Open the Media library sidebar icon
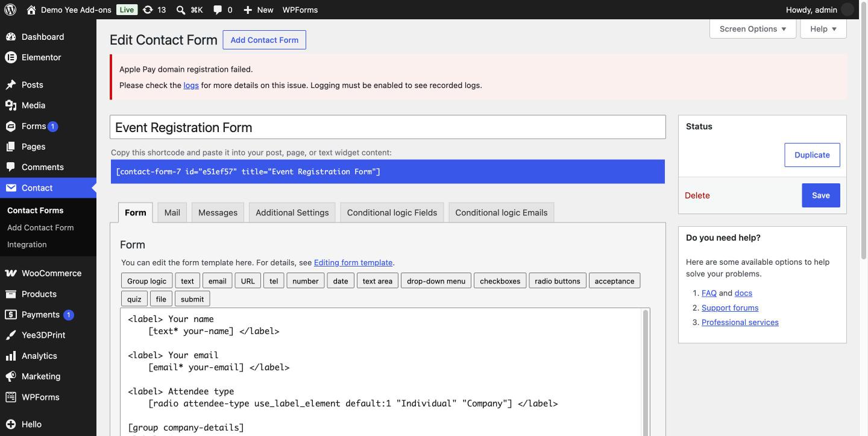This screenshot has width=868, height=436. 11,105
